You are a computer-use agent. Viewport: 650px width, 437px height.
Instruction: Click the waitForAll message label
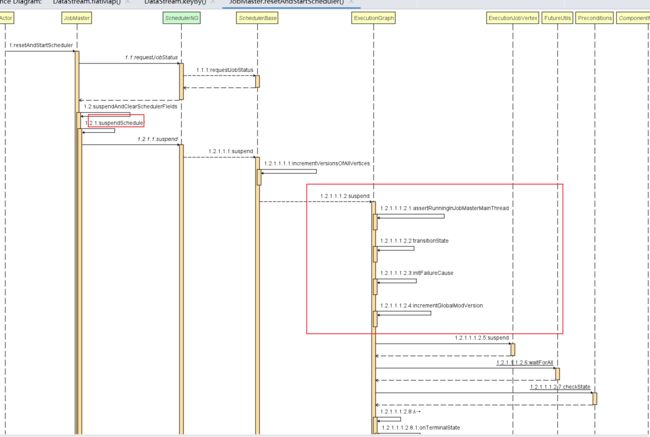(x=525, y=362)
